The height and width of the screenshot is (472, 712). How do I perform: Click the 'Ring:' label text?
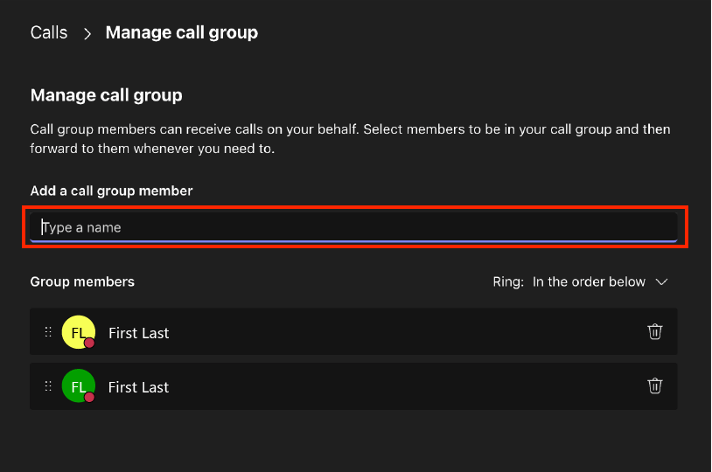click(x=508, y=282)
